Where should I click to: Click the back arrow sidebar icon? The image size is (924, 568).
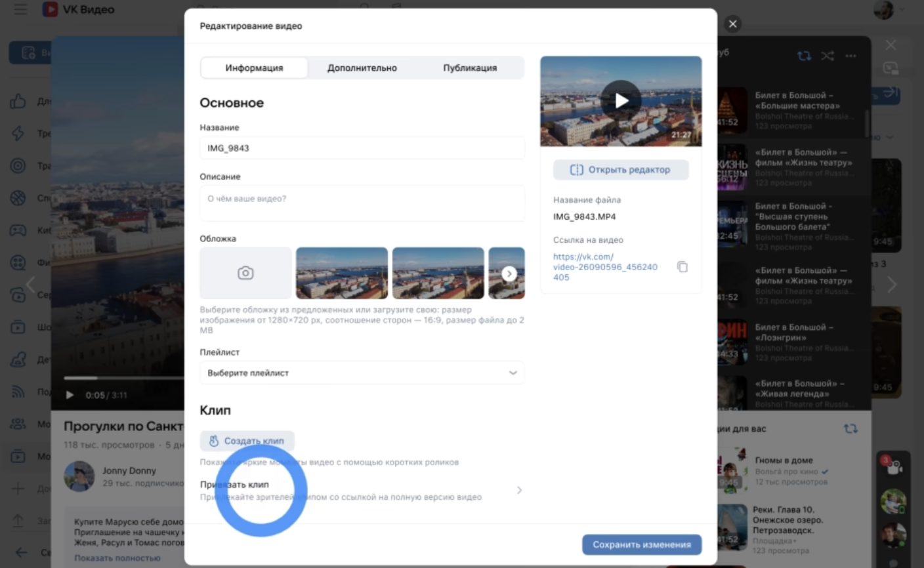tap(21, 552)
